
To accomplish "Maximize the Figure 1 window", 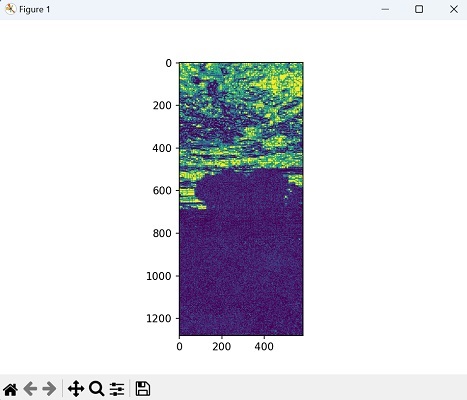I will [x=419, y=9].
